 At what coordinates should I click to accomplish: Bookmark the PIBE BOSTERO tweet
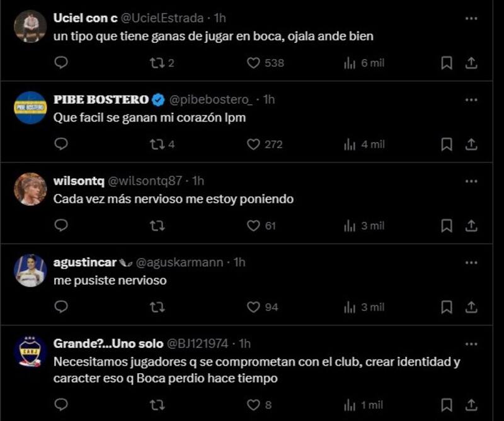click(446, 144)
